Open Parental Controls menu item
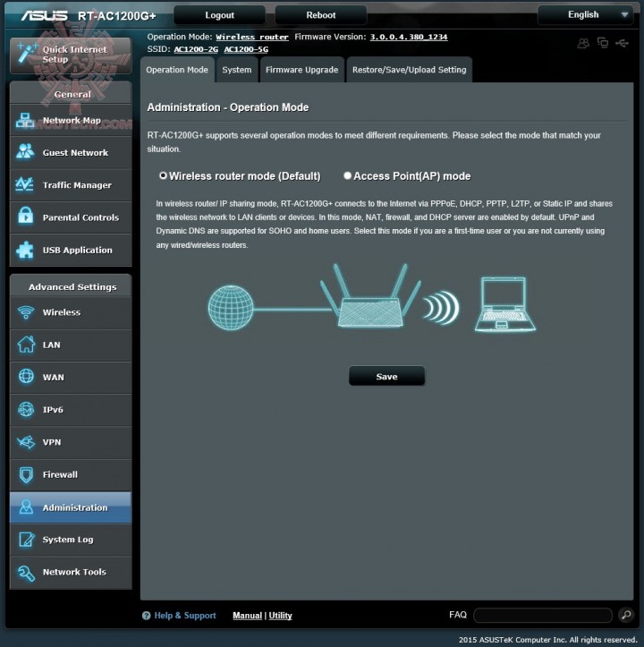644x647 pixels. point(71,217)
